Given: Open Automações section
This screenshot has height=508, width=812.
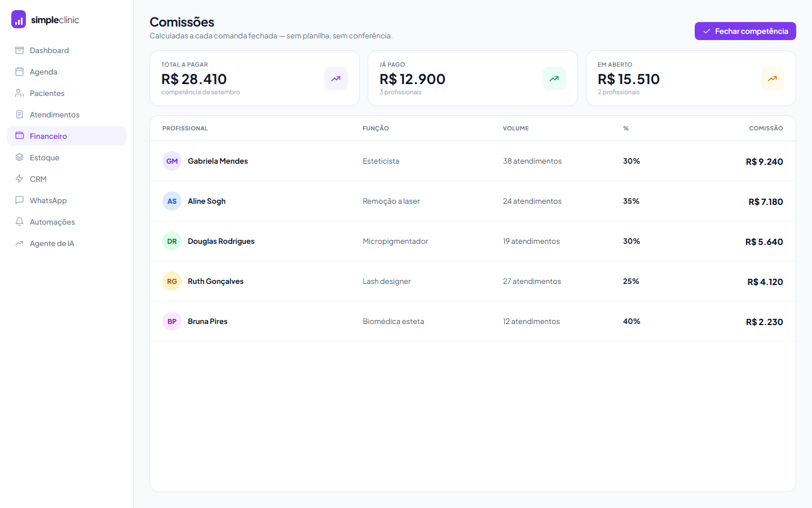Looking at the screenshot, I should click(x=67, y=222).
